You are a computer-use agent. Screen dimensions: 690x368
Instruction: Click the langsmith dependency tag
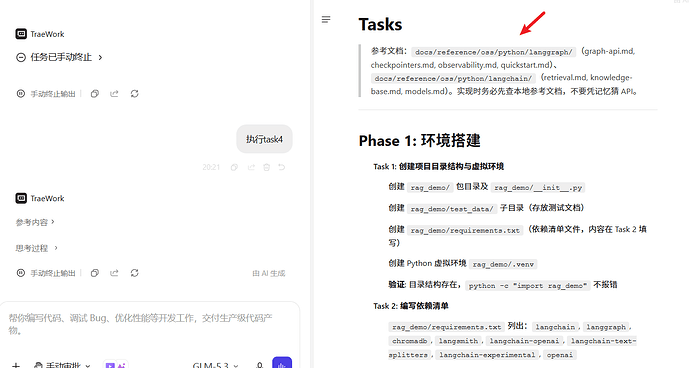click(x=458, y=341)
